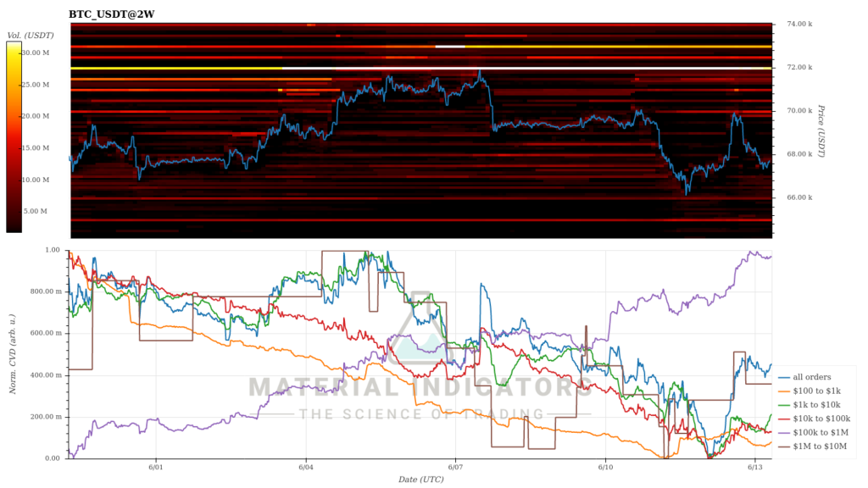Click the "Norm. CVD (arb. u.)" axis title
868x488 pixels.
click(12, 355)
